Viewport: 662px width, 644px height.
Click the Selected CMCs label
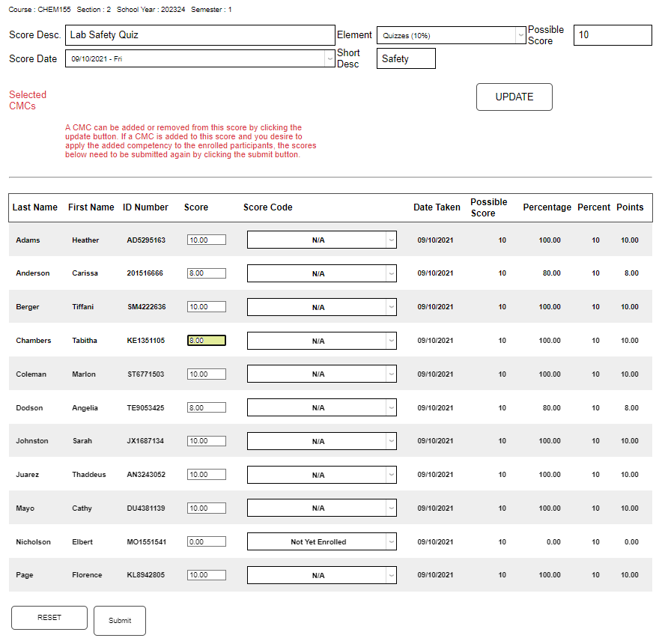27,100
